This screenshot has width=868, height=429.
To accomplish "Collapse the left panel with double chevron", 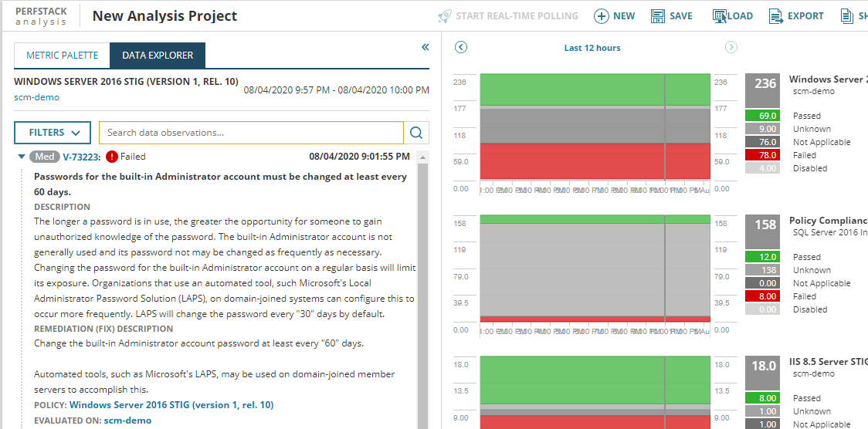I will click(x=426, y=47).
